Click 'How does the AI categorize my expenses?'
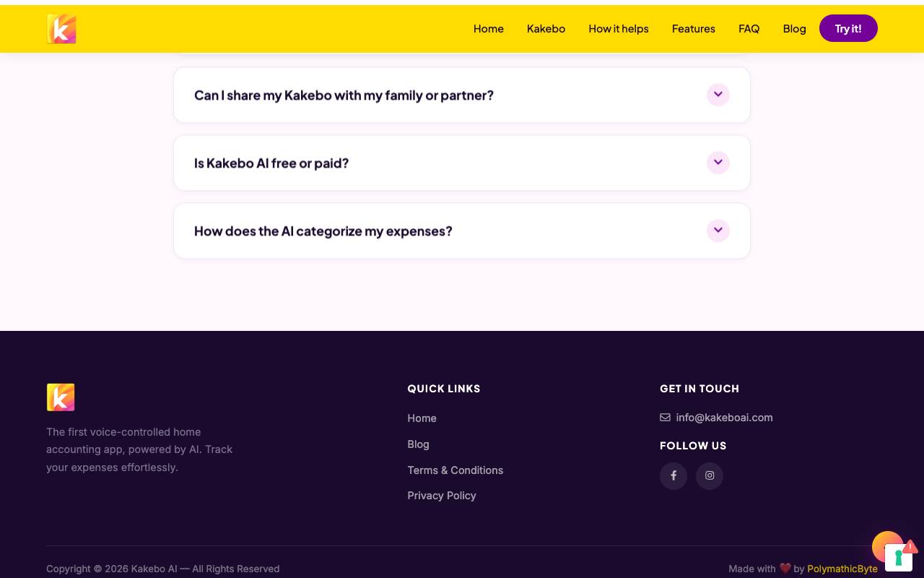The width and height of the screenshot is (924, 578). coord(323,231)
